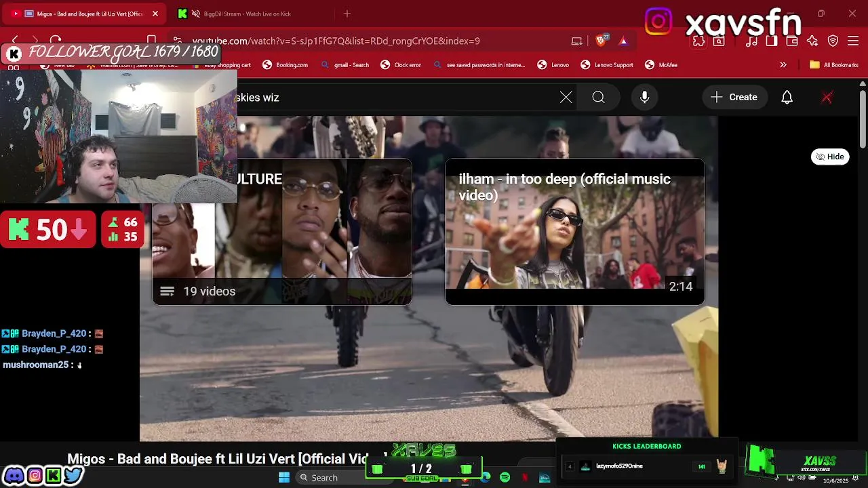Viewport: 868px width, 488px height.
Task: Open the Netflix icon in the taskbar
Action: click(x=524, y=478)
